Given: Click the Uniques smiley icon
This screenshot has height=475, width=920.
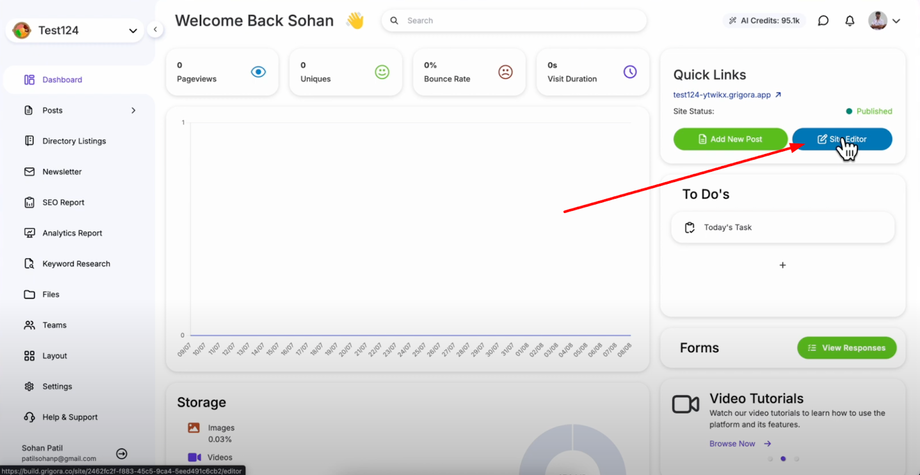Looking at the screenshot, I should pos(382,72).
